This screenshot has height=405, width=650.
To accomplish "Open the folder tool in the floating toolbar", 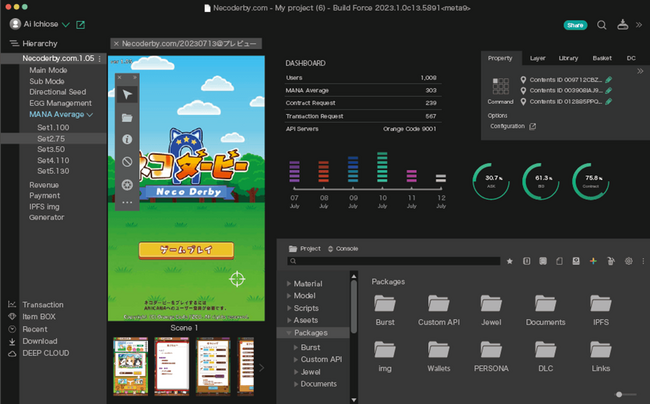I will (127, 118).
